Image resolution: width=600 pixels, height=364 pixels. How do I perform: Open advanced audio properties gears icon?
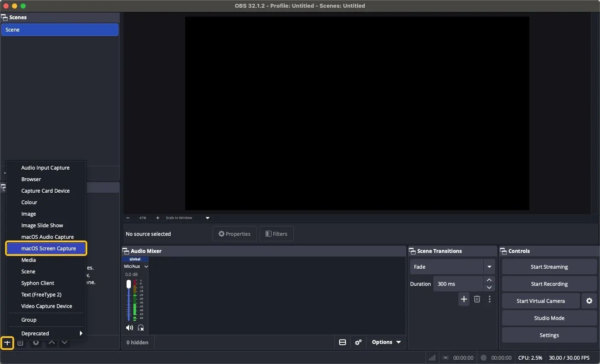pos(358,342)
